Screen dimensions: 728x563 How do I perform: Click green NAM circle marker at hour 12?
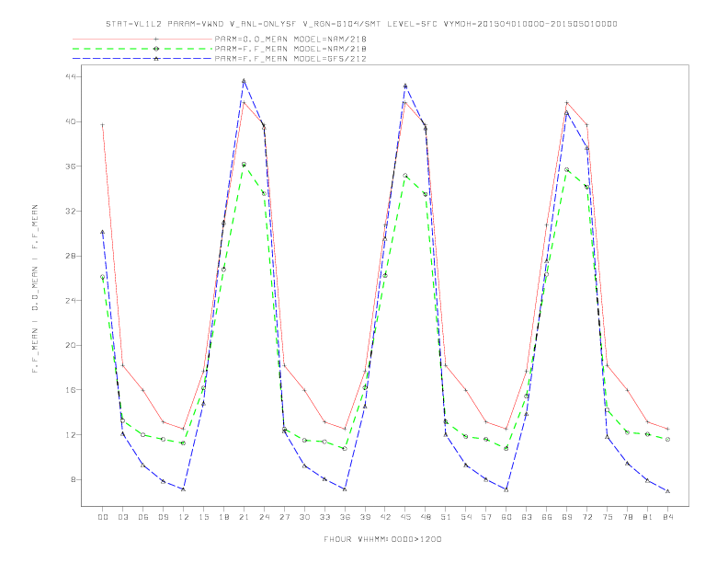tap(184, 443)
